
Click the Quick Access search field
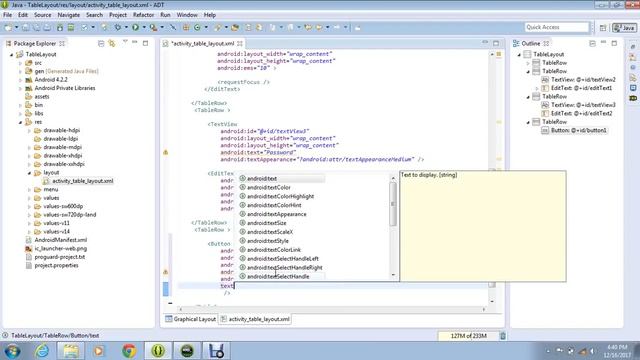point(556,27)
